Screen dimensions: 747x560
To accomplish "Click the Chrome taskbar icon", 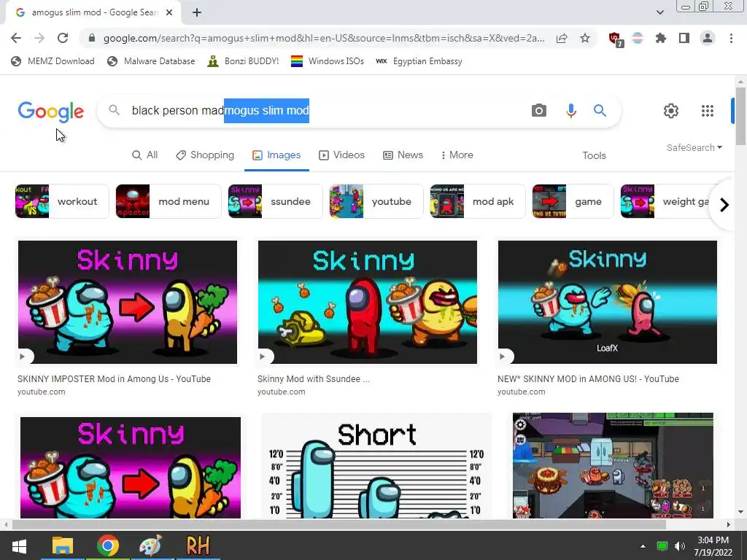I will tap(108, 545).
